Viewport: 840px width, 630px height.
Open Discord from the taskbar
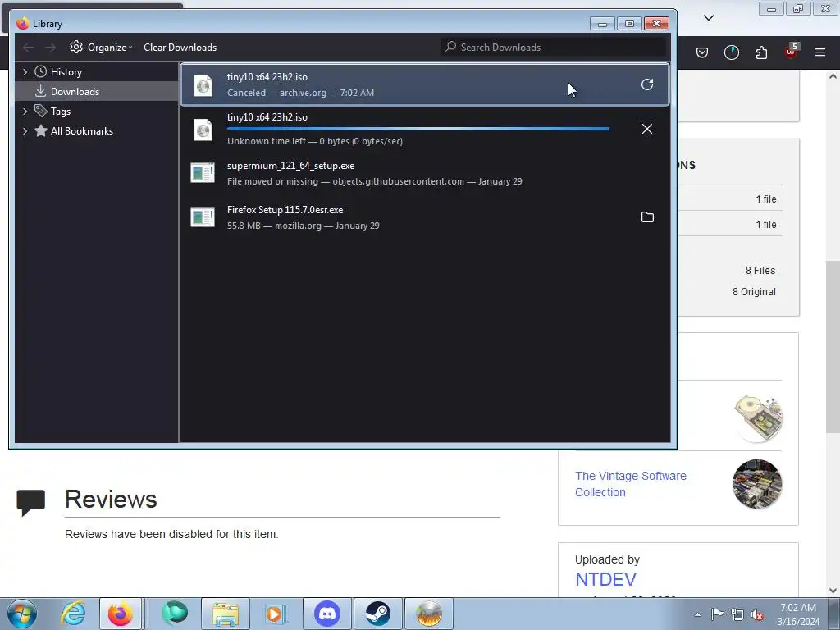coord(327,614)
